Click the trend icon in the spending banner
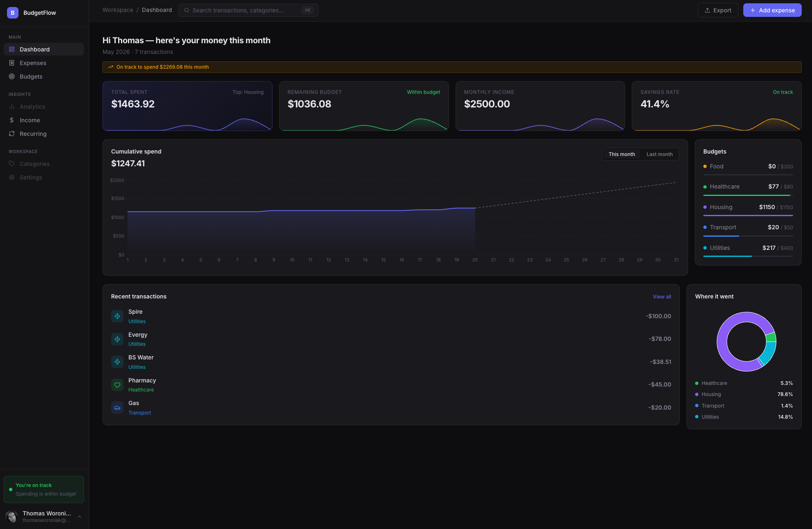This screenshot has height=529, width=812. tap(111, 67)
